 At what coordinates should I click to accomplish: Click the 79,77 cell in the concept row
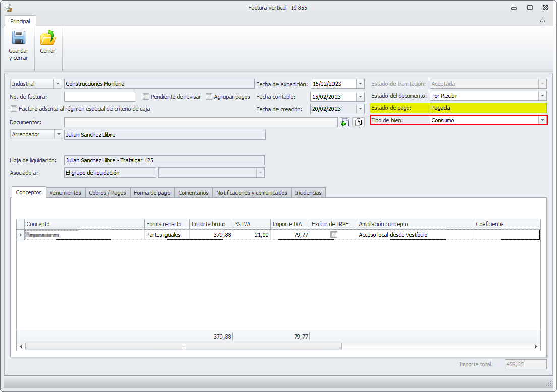[290, 235]
